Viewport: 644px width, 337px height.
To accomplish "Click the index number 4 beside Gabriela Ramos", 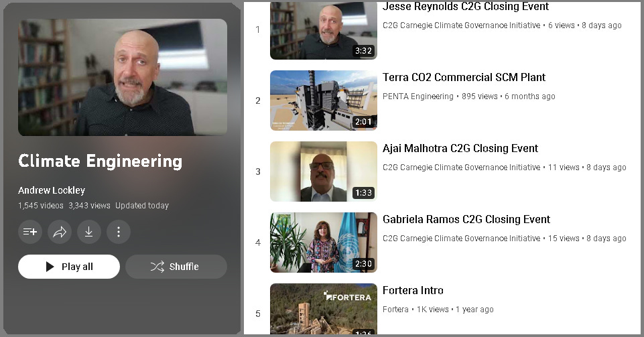I will click(258, 243).
